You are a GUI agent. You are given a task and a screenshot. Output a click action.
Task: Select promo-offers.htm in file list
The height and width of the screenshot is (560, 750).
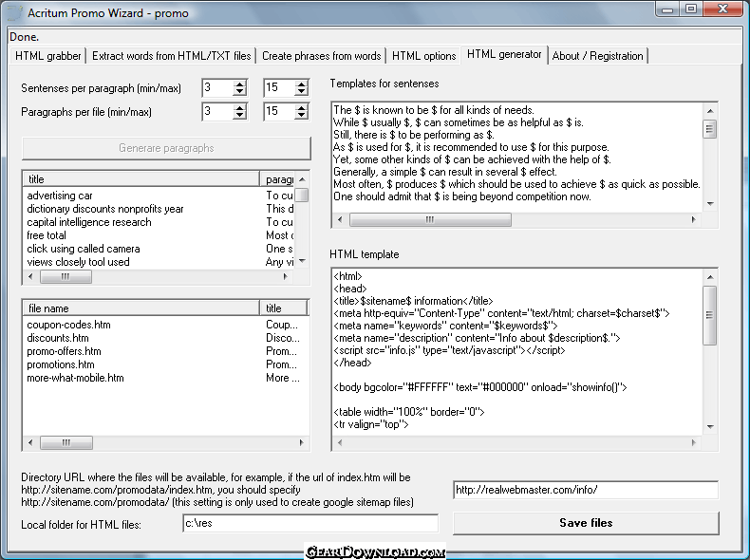162,351
